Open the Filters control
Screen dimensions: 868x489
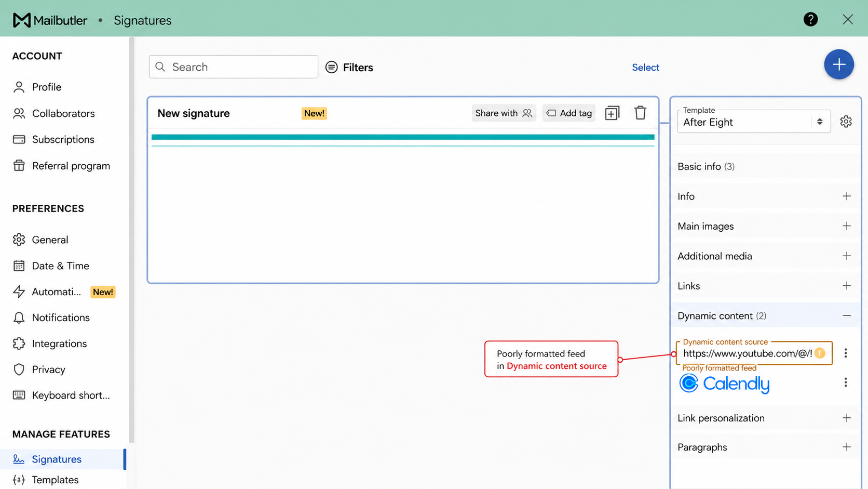pyautogui.click(x=349, y=67)
